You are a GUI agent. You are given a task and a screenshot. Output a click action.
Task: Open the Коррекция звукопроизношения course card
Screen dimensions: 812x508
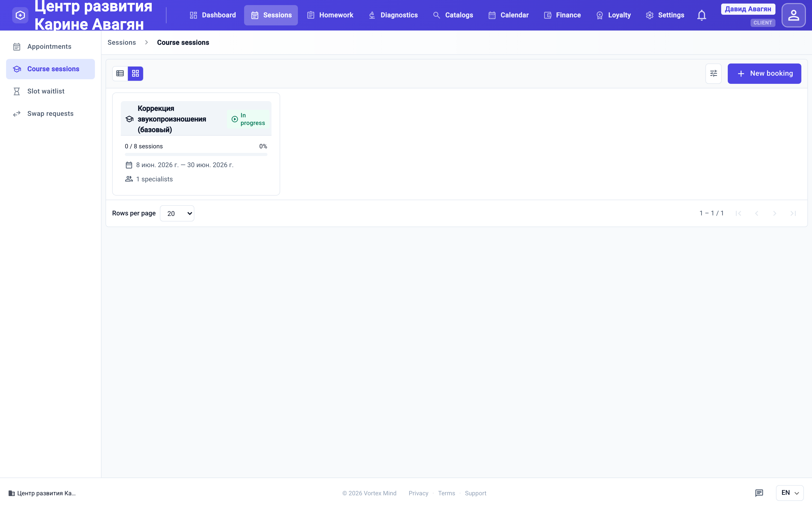(x=196, y=144)
